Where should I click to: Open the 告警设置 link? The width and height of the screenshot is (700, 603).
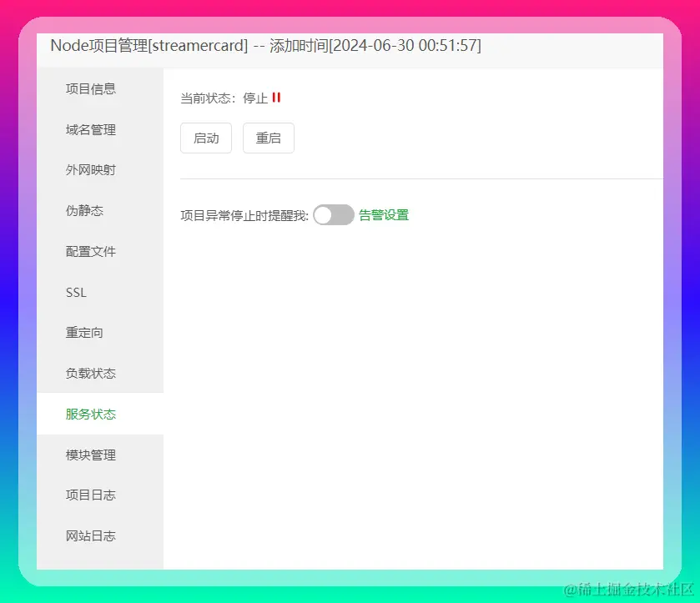(384, 215)
